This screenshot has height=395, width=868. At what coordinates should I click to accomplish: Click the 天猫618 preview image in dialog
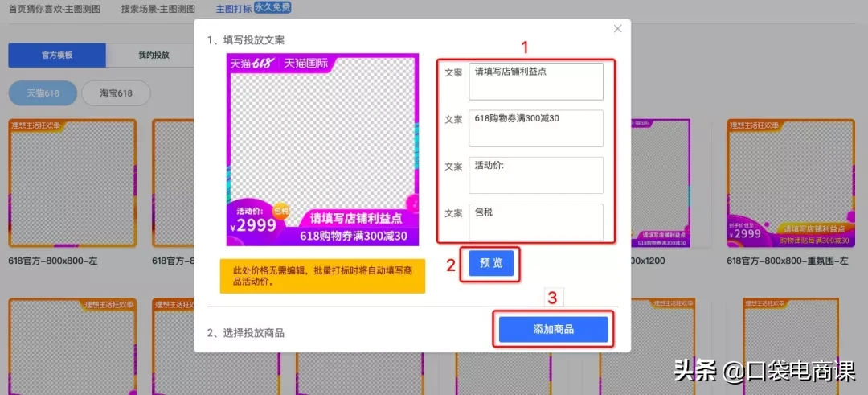click(323, 150)
